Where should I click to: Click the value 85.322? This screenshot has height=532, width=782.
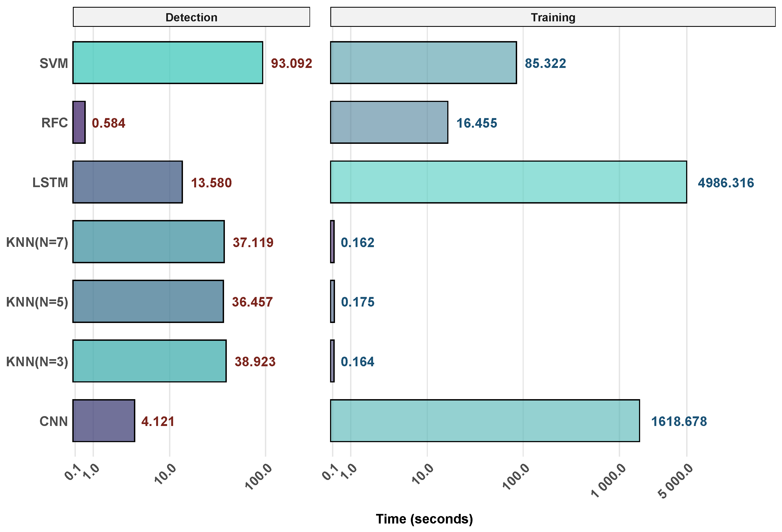pyautogui.click(x=545, y=63)
